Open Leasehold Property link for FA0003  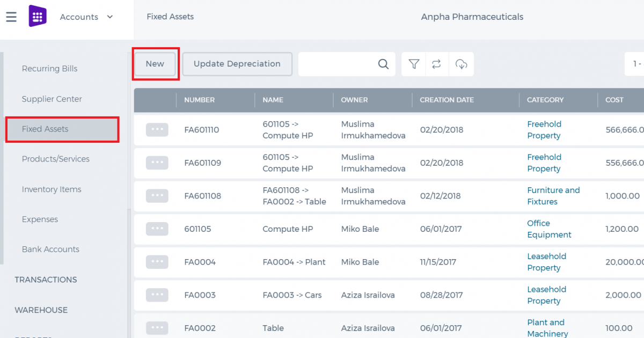coord(546,295)
